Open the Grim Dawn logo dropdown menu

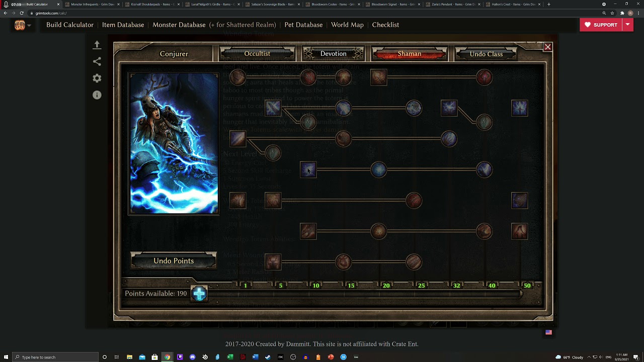22,25
